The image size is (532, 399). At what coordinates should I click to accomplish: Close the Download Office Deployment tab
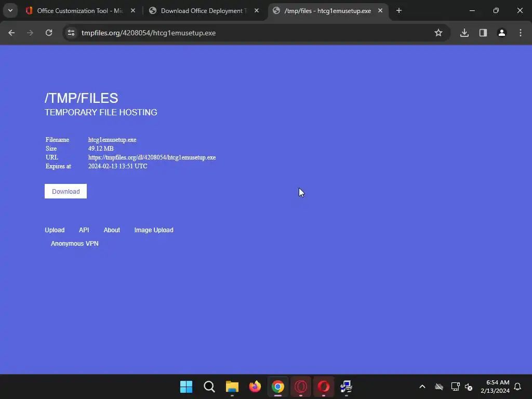pos(257,10)
